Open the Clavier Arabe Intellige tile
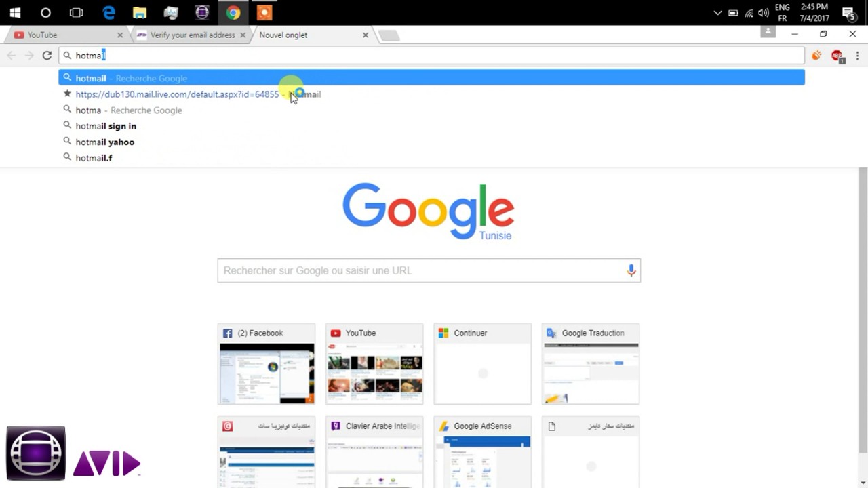 [374, 452]
